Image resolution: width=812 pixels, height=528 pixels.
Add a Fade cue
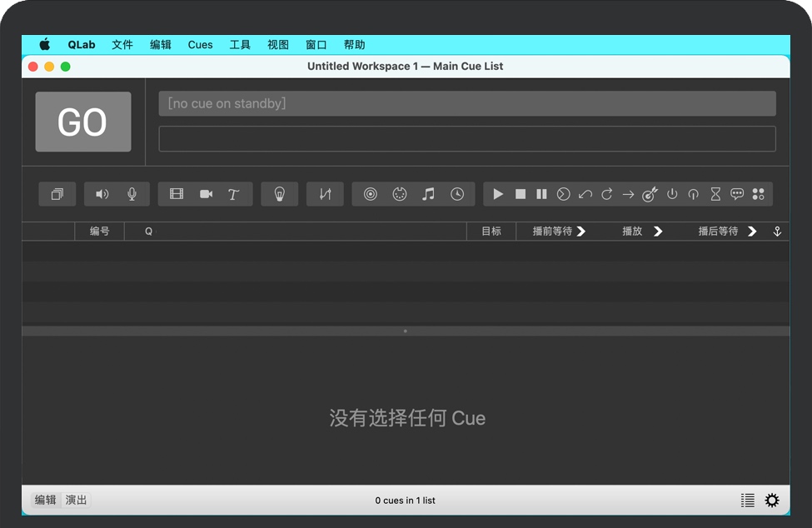[325, 194]
